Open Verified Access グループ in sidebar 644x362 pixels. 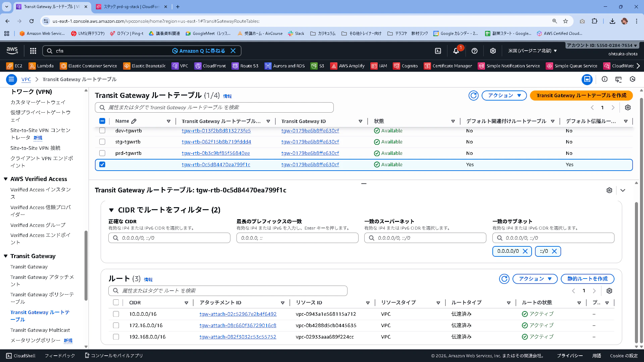click(x=38, y=225)
